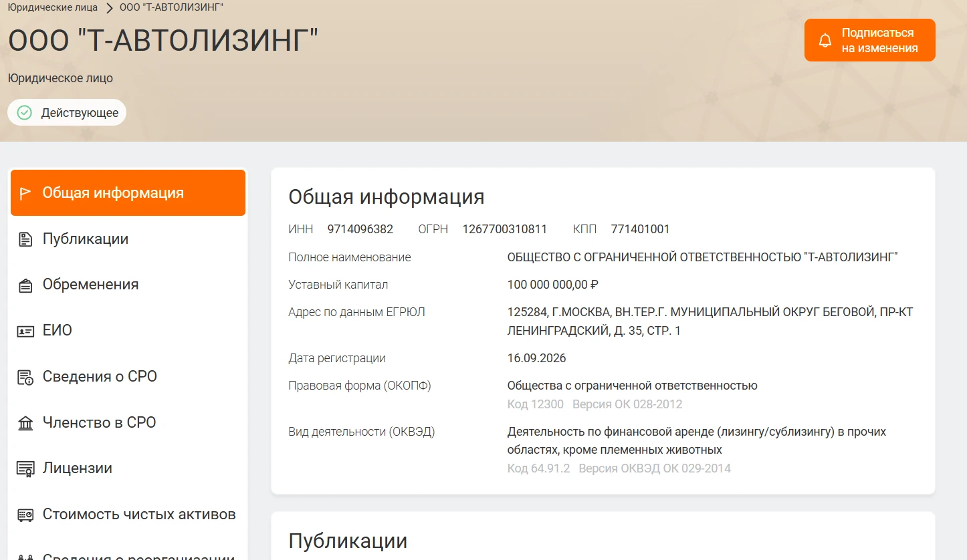The height and width of the screenshot is (560, 967).
Task: Click the Общая информация card heading
Action: pos(387,197)
